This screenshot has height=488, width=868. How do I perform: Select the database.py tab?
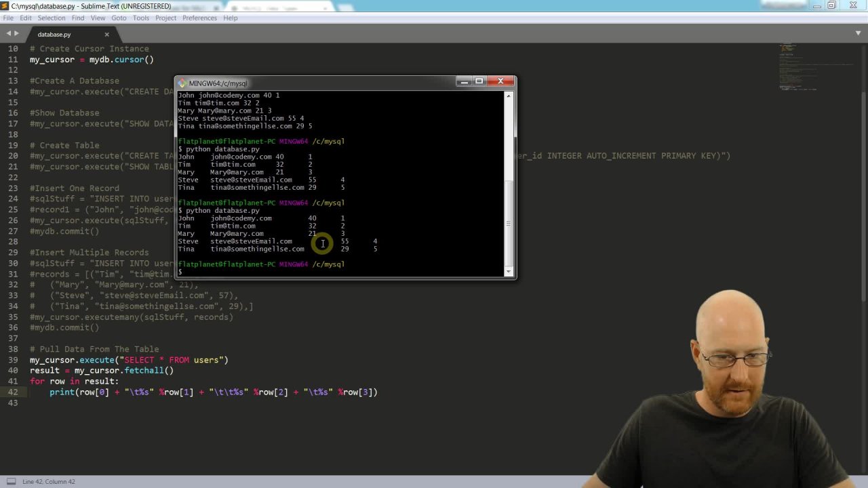point(54,35)
